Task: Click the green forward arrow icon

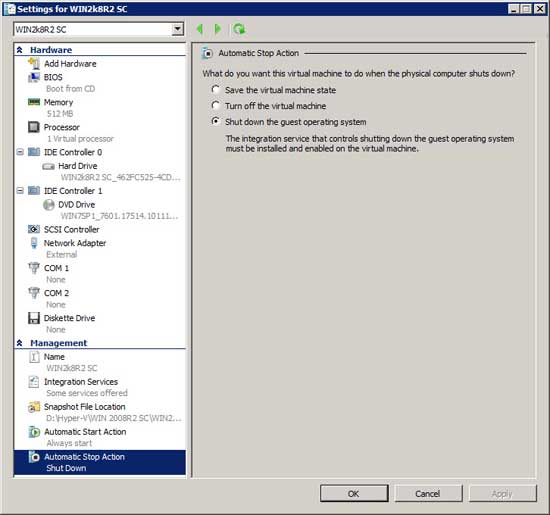Action: pos(217,29)
